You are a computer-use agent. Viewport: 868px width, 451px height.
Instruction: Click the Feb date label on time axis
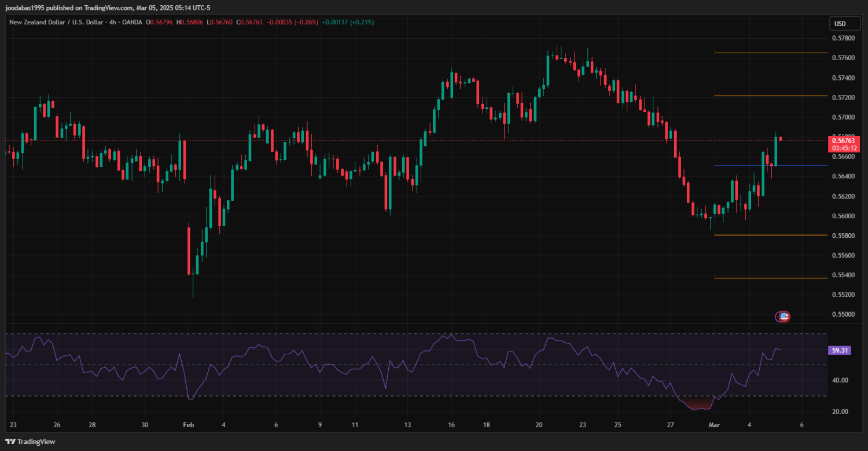[x=187, y=424]
